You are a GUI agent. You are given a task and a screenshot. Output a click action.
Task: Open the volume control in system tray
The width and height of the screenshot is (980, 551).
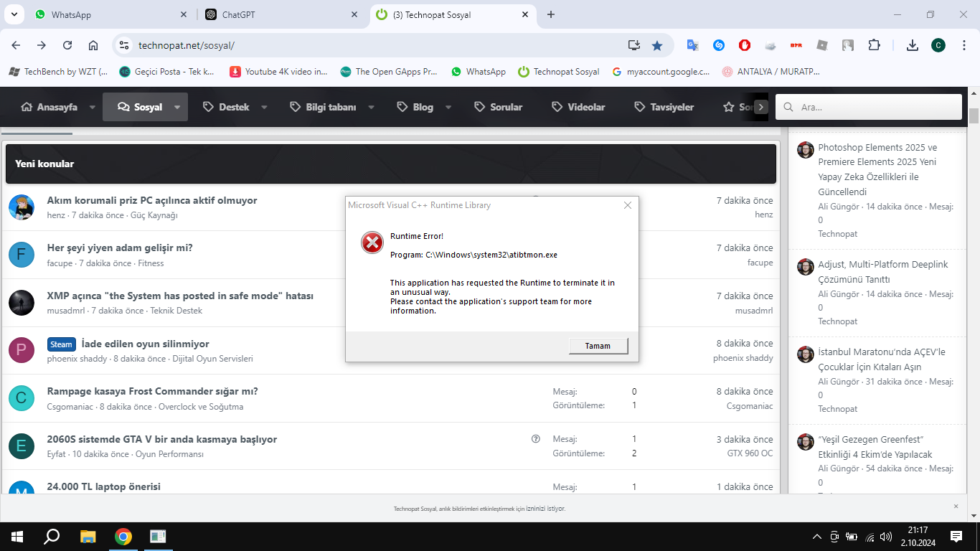pos(887,537)
